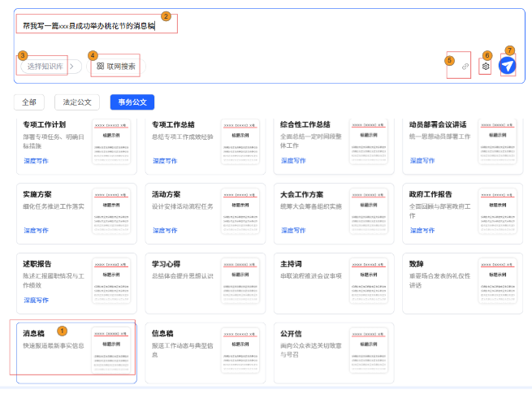Click 深度写作 under 政府工作报告
532x394 pixels.
click(422, 231)
